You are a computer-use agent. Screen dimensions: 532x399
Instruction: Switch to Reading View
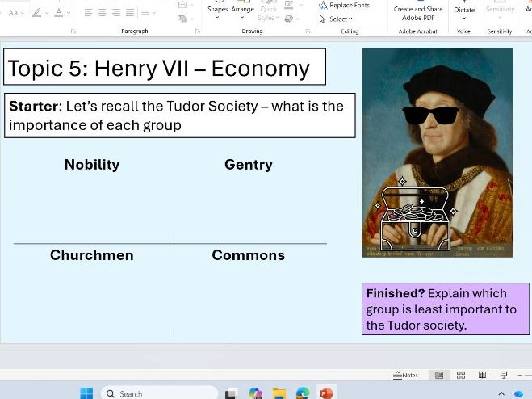(x=482, y=376)
